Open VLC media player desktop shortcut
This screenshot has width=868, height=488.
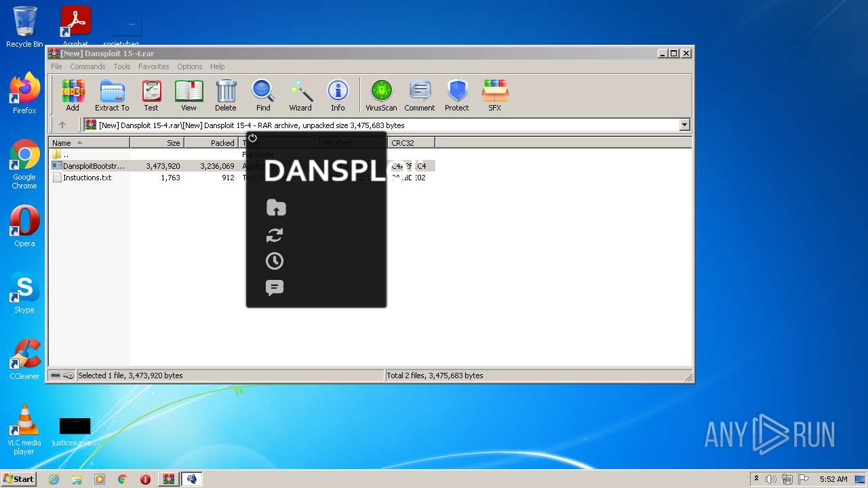[x=24, y=430]
